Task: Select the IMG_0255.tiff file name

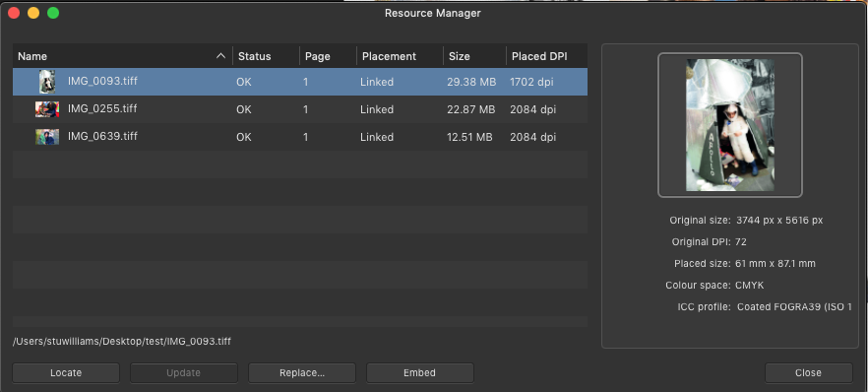Action: [102, 108]
